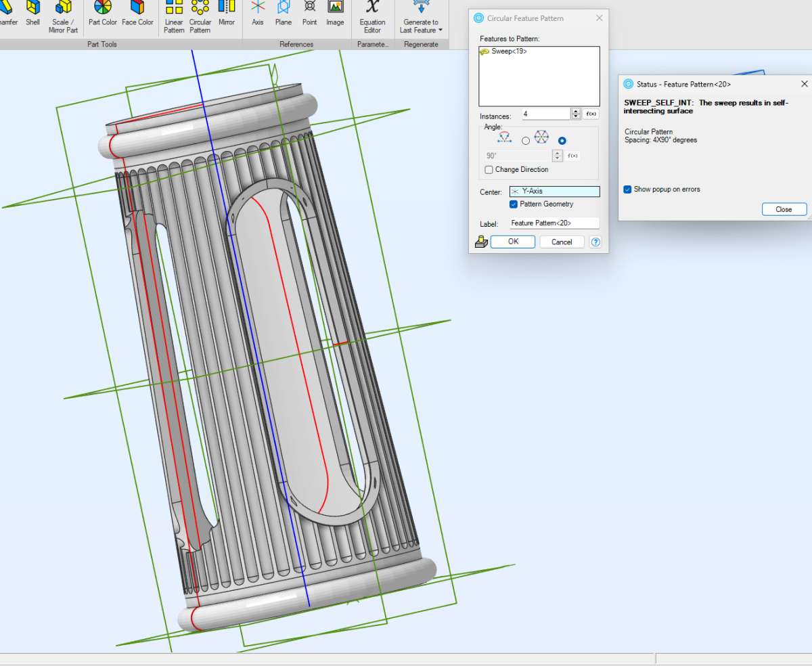Click the Instances spinner arrows
This screenshot has width=812, height=666.
576,114
